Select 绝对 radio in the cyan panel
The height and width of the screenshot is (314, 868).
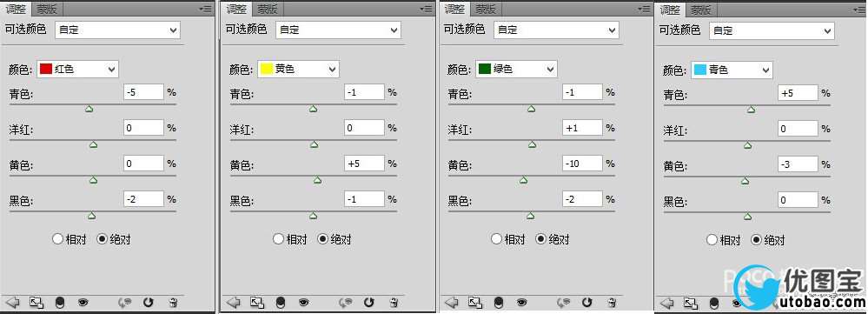pos(768,240)
